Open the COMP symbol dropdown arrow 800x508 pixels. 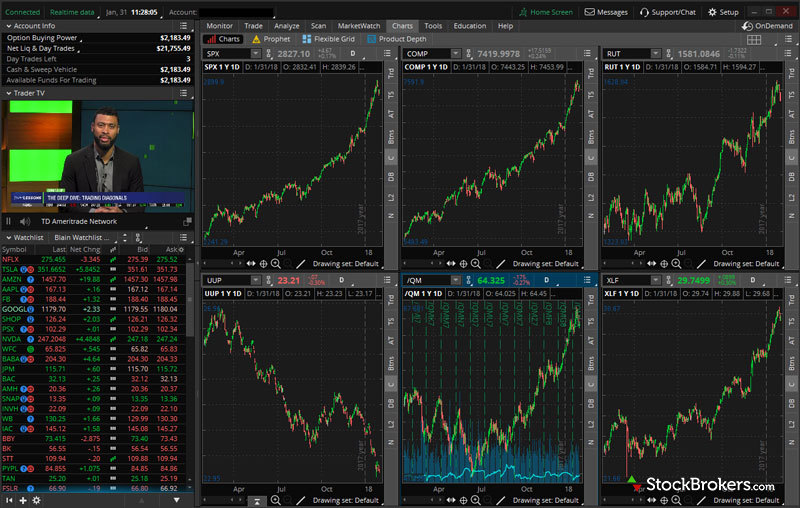pos(455,54)
